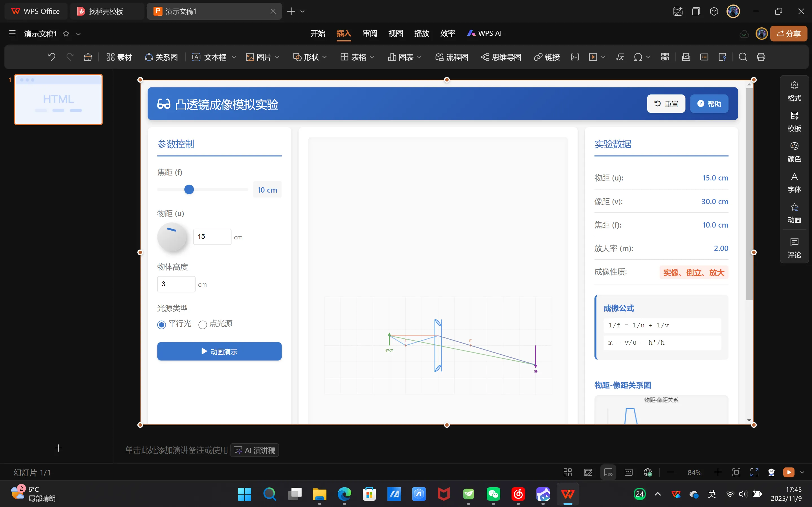Click the 重置 reset button
Screen dimensions: 812x507
click(666, 103)
